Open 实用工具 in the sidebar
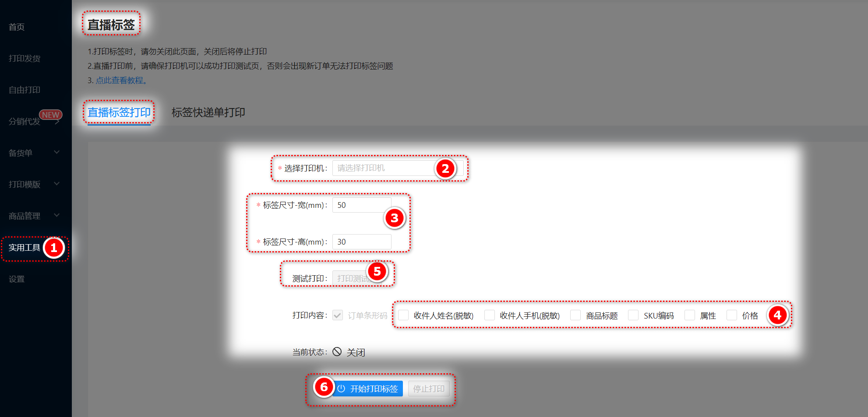Image resolution: width=868 pixels, height=417 pixels. [x=25, y=248]
